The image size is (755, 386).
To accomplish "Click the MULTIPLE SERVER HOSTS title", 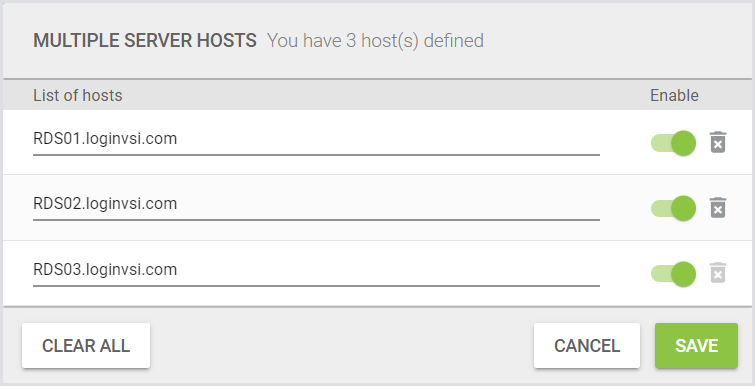I will click(x=145, y=40).
